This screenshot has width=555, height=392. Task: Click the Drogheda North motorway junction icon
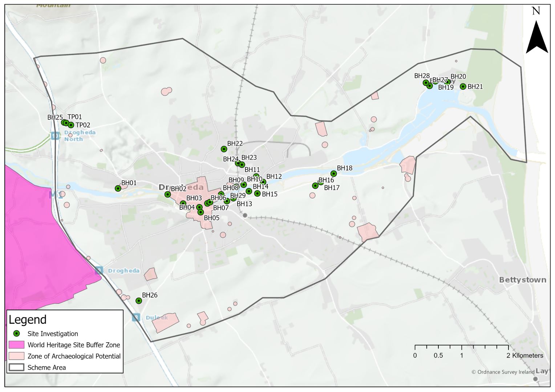(55, 136)
